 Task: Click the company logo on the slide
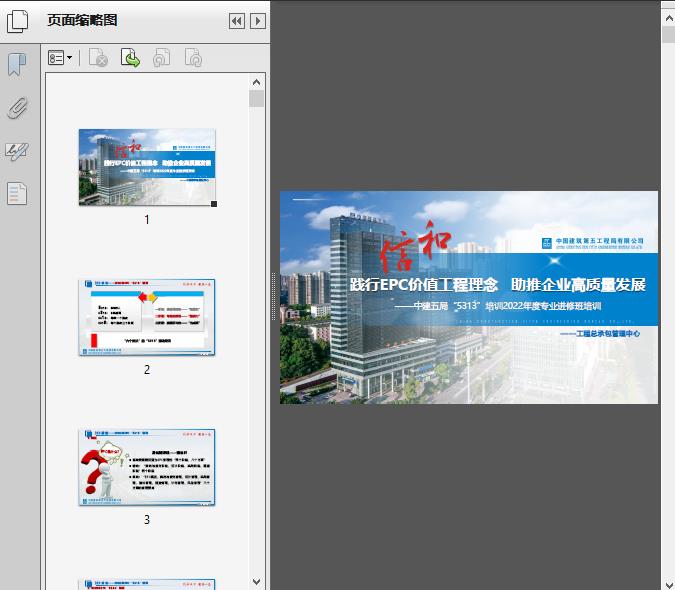click(x=592, y=243)
